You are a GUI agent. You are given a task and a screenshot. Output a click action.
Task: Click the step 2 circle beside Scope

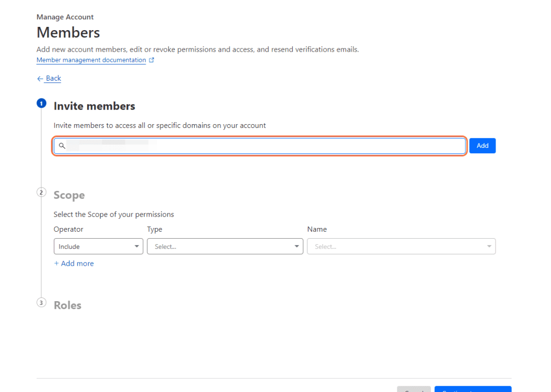pyautogui.click(x=41, y=192)
